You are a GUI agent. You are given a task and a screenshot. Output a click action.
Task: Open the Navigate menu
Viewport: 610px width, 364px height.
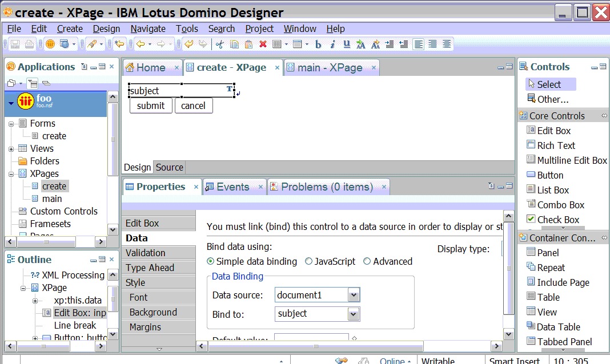[148, 29]
